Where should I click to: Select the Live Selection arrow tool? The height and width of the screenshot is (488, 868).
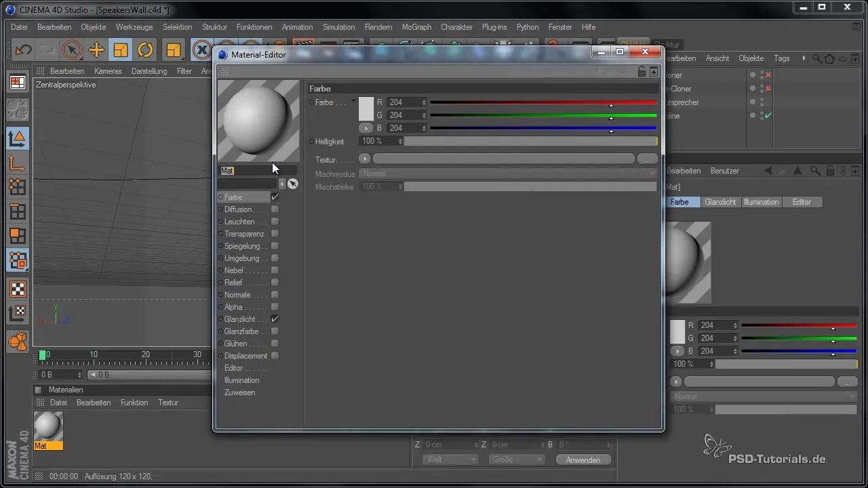pyautogui.click(x=72, y=50)
